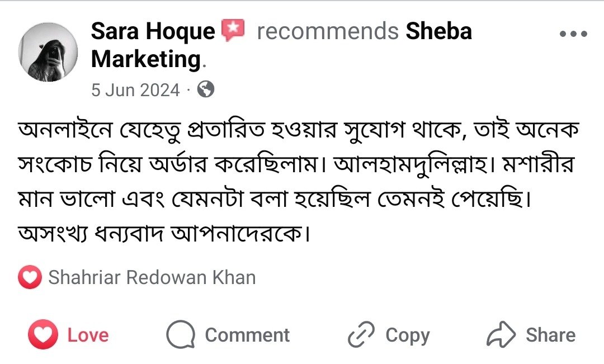The height and width of the screenshot is (364, 604).
Task: Click the 5 Jun 2024 timestamp
Action: (x=135, y=89)
